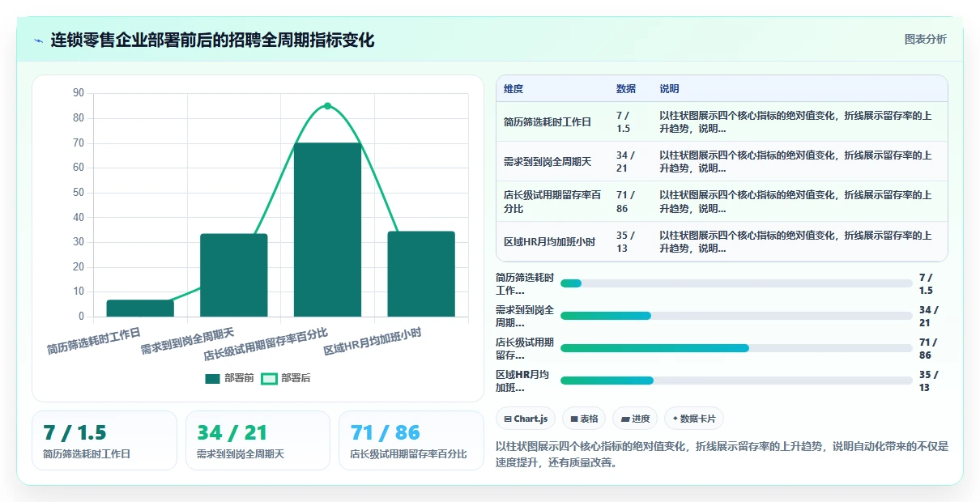The height and width of the screenshot is (502, 980).
Task: Open the Chart.js chip
Action: [x=526, y=419]
